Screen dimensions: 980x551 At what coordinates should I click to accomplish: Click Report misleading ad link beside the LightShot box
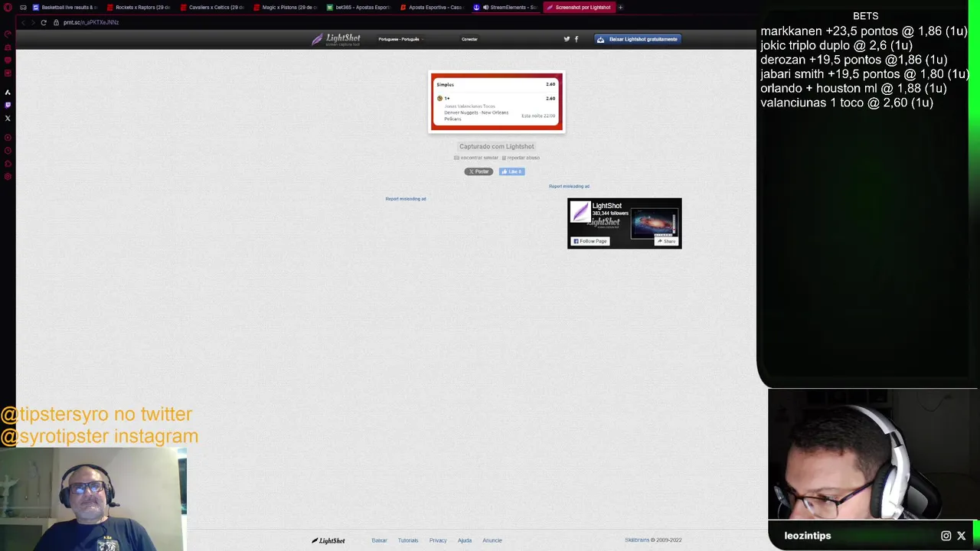[x=569, y=186]
